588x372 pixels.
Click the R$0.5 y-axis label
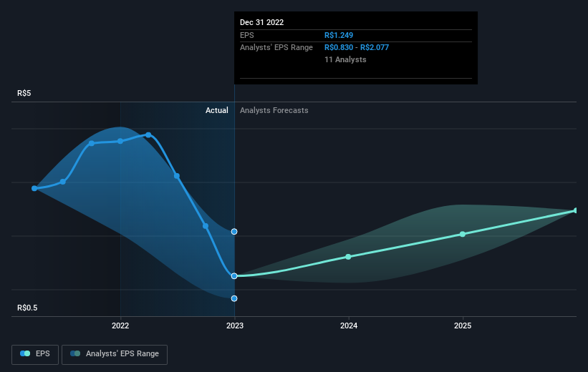[27, 308]
